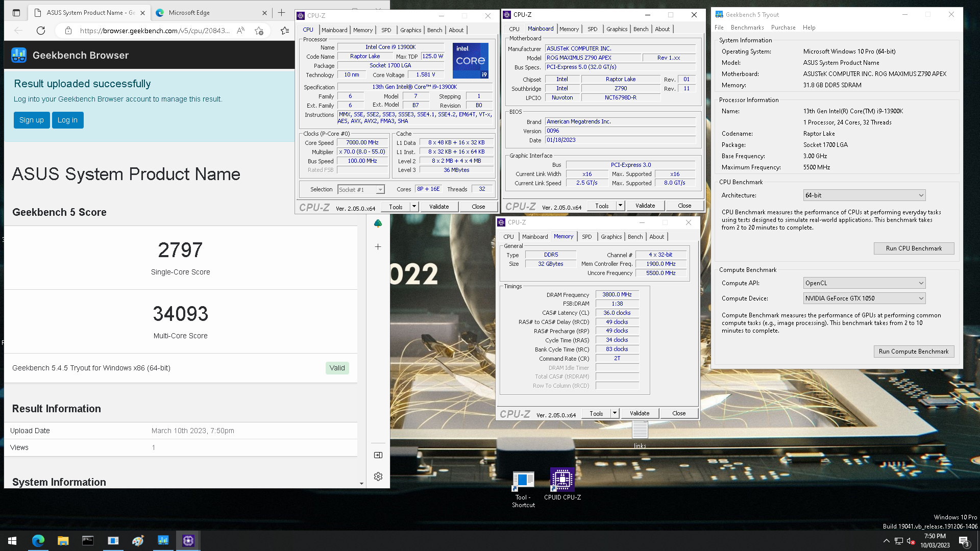Click the Core Speed 7000.00 MHz value
The width and height of the screenshot is (980, 551).
tap(362, 143)
